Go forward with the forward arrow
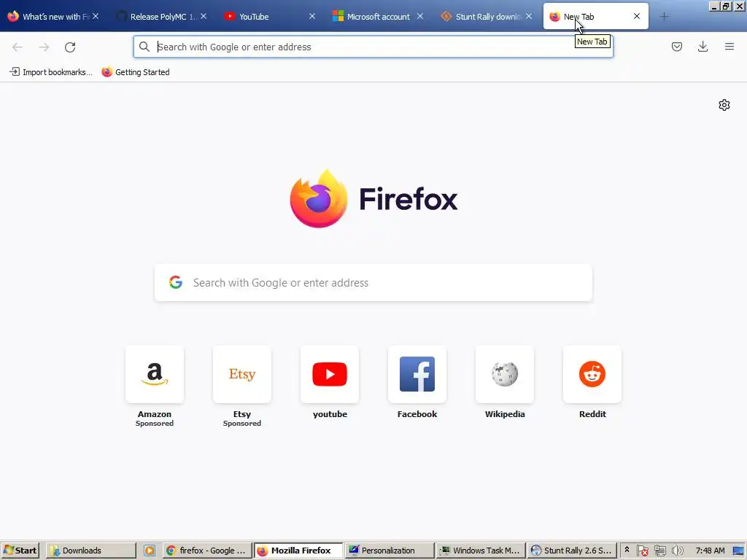This screenshot has width=747, height=560. (44, 47)
